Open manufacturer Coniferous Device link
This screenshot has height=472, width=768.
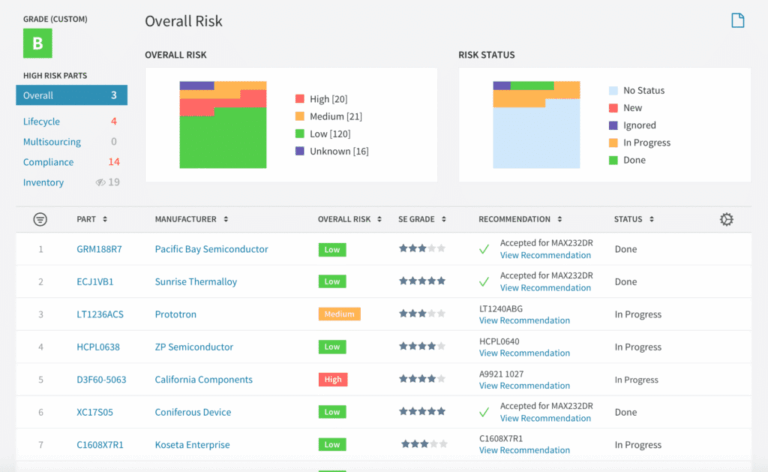click(193, 412)
